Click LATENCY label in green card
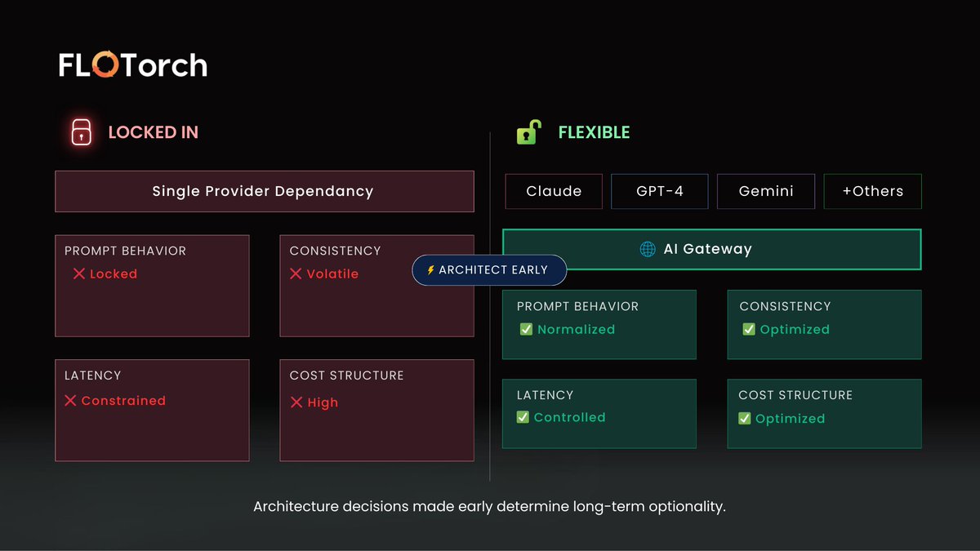 point(546,395)
